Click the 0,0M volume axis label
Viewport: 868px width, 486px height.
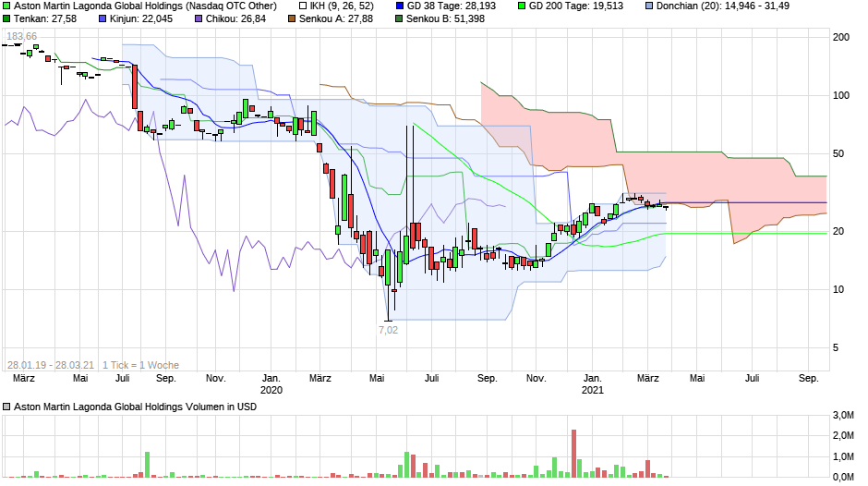click(842, 477)
